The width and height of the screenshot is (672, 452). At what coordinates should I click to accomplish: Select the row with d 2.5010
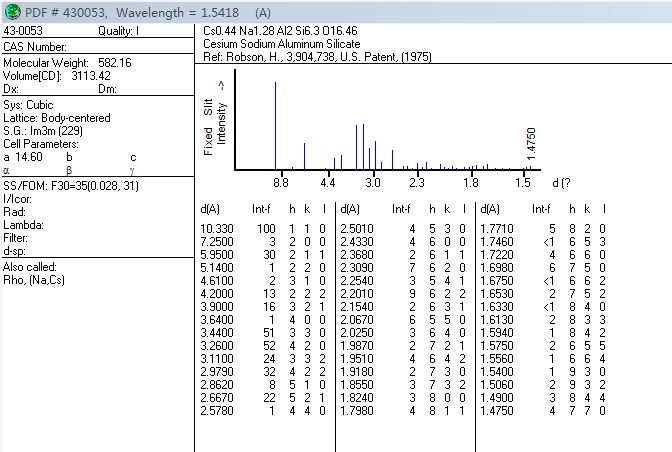coord(403,229)
